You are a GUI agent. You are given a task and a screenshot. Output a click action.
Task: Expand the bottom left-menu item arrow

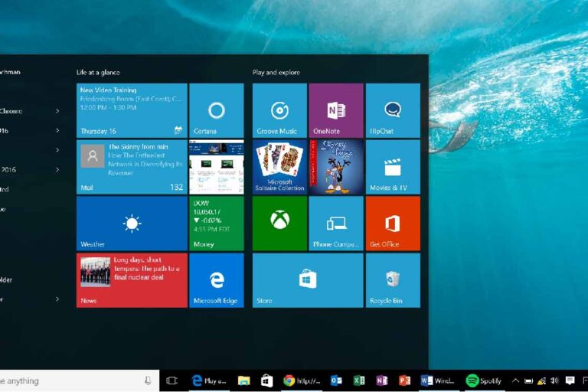coord(57,299)
